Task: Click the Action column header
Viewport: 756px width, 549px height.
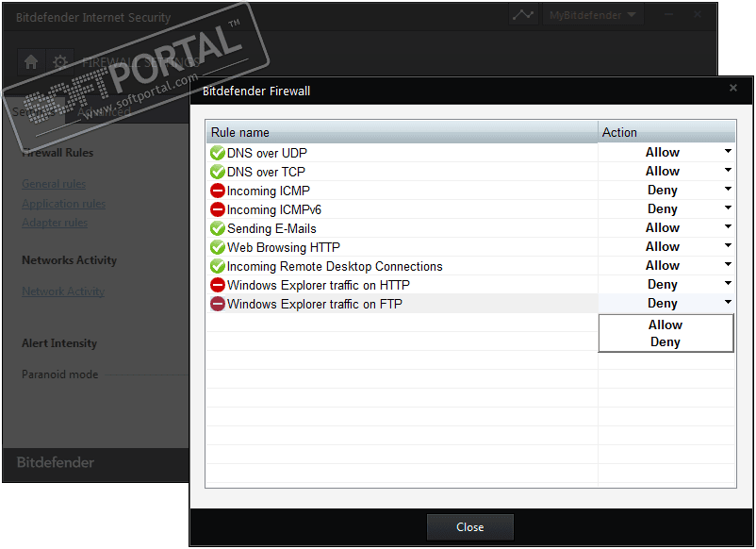Action: point(666,132)
